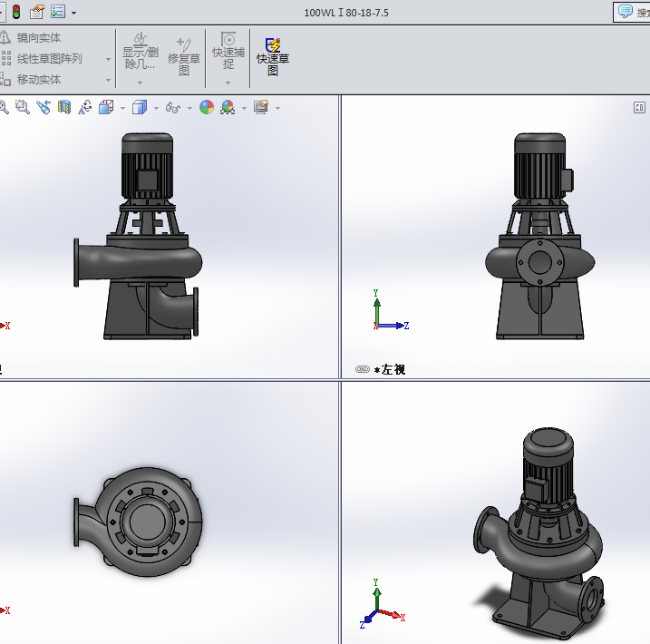650x644 pixels.
Task: Click the document title 100WL I 80-18-7.5
Action: click(x=346, y=13)
